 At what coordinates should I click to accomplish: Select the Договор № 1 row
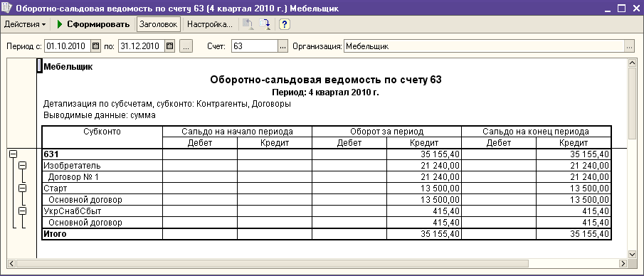point(102,177)
